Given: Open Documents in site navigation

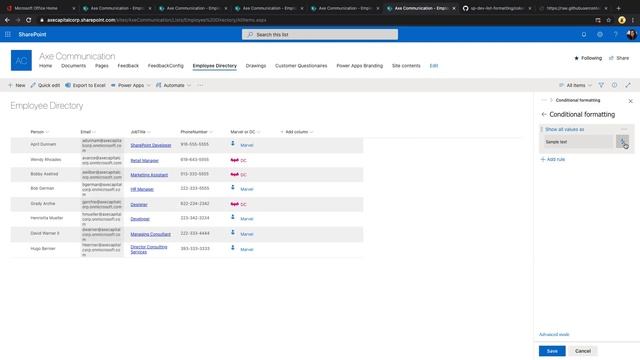Looking at the screenshot, I should point(73,66).
